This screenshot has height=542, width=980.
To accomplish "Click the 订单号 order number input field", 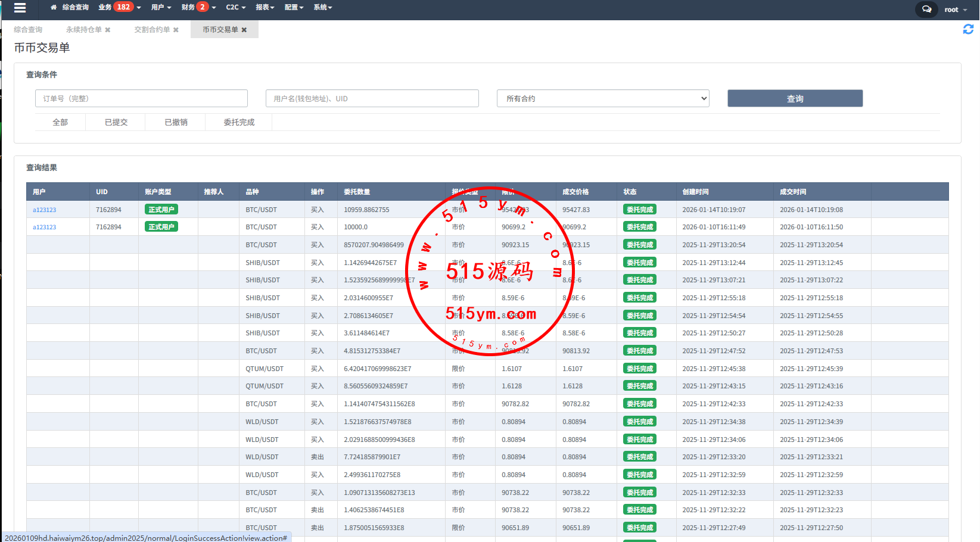I will 141,98.
